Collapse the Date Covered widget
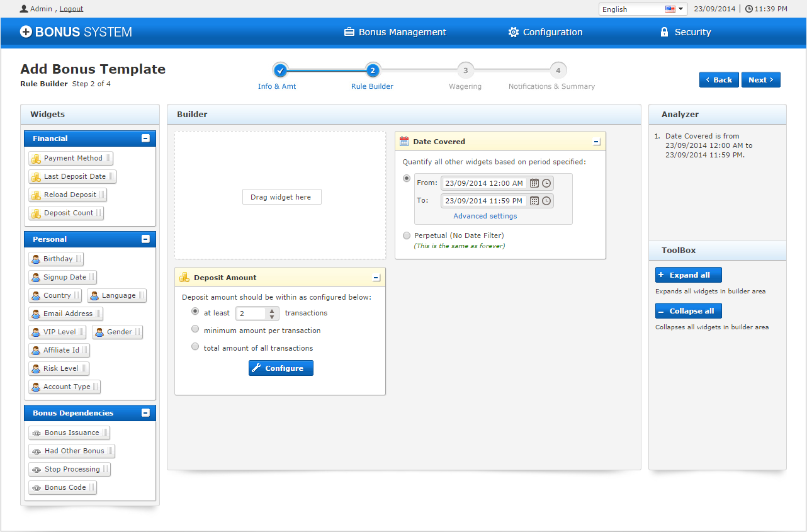This screenshot has width=807, height=532. pyautogui.click(x=596, y=142)
